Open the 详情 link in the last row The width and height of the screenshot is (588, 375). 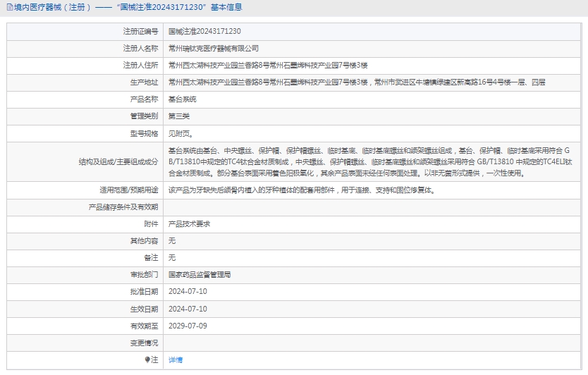click(176, 359)
